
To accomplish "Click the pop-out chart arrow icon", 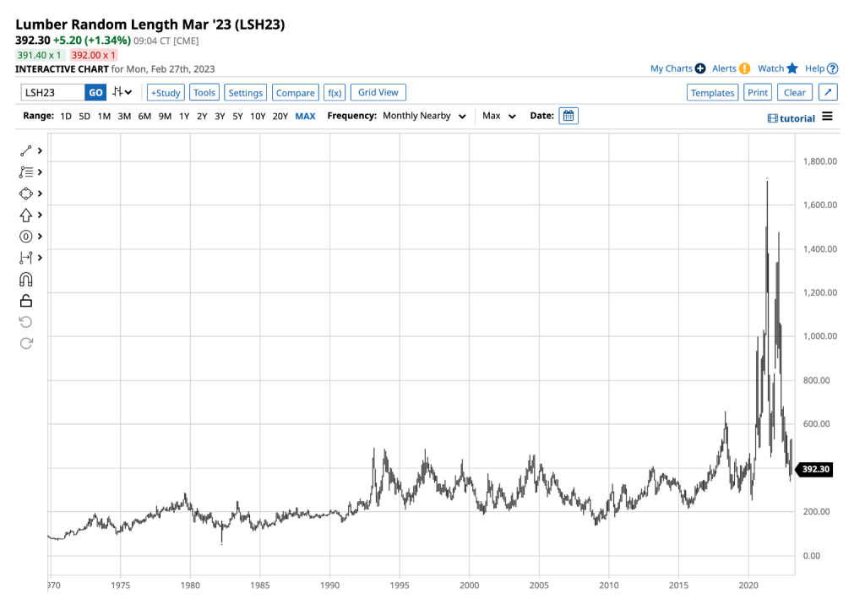I will 829,92.
